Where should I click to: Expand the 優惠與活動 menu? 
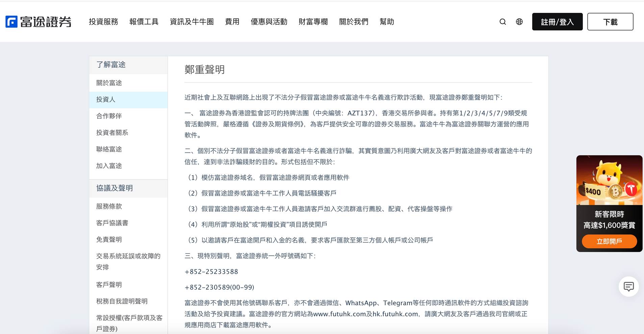click(269, 22)
